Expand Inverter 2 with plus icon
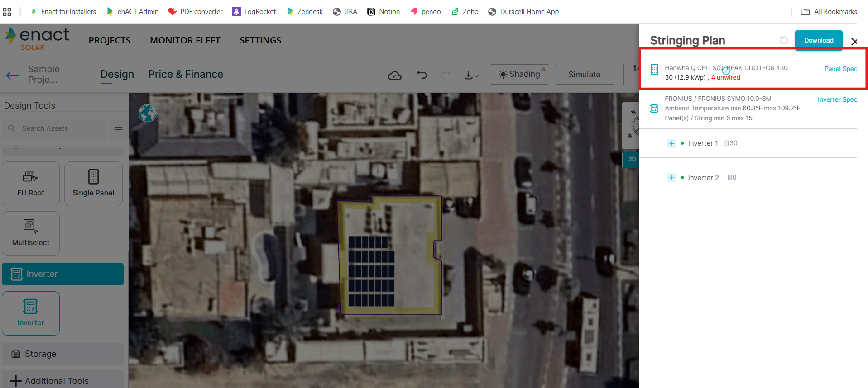Image resolution: width=868 pixels, height=388 pixels. click(672, 178)
